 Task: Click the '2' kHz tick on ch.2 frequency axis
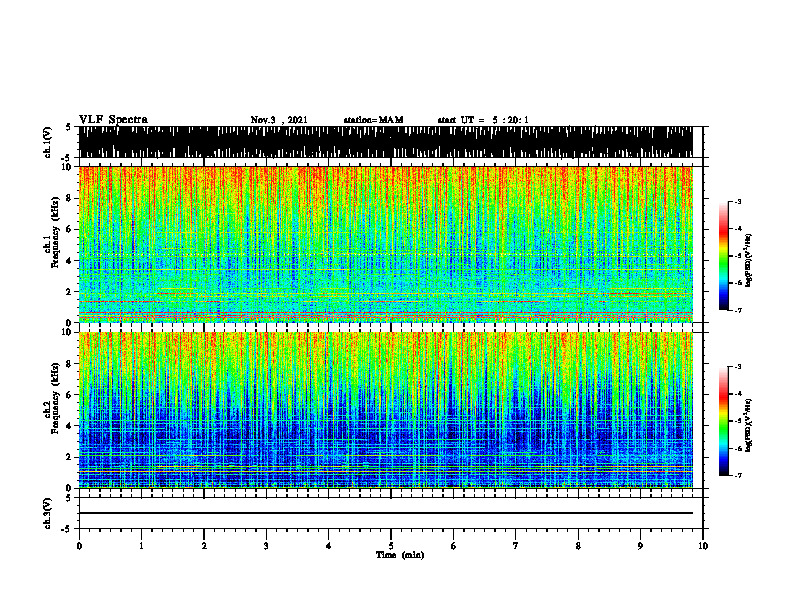69,457
